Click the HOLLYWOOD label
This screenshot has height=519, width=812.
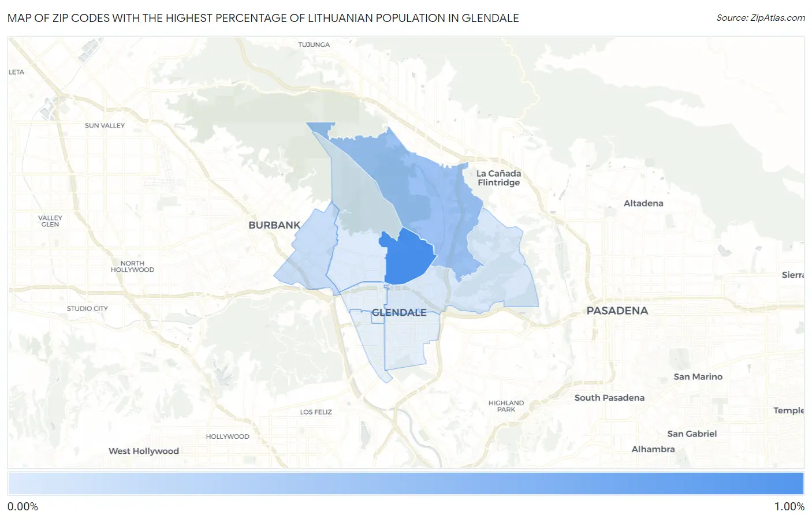pos(228,436)
